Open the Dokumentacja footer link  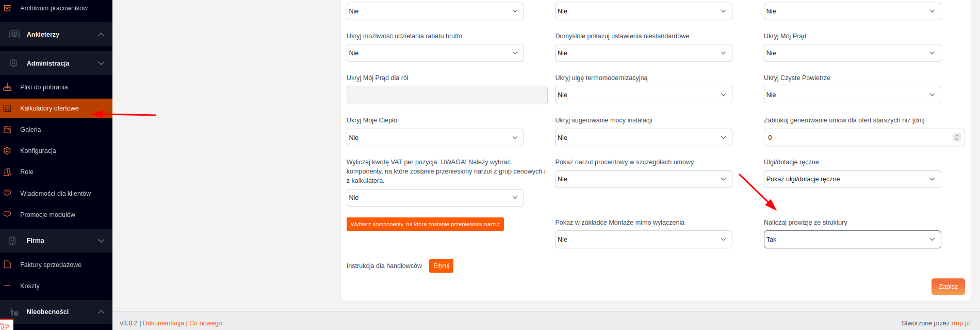click(x=163, y=323)
